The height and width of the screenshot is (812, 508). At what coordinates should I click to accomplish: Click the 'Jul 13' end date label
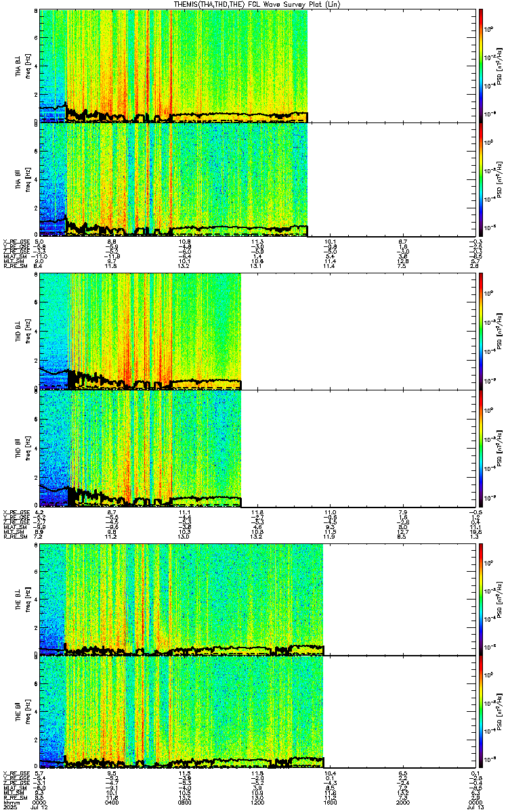(475, 807)
